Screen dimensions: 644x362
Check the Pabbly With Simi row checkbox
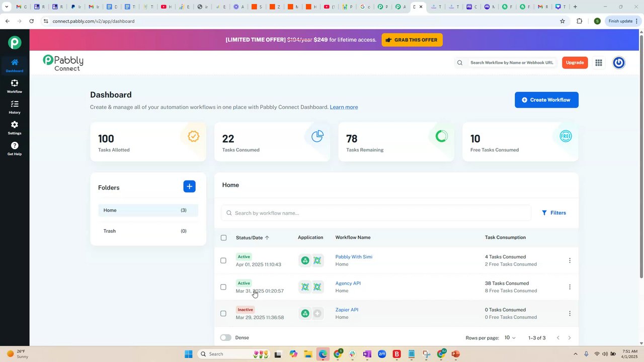click(223, 260)
